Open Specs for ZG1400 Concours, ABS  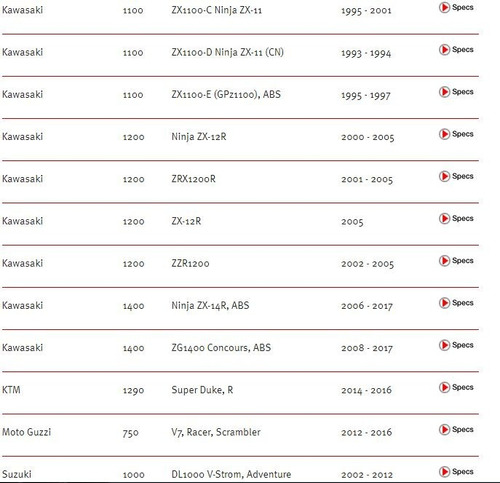click(456, 345)
